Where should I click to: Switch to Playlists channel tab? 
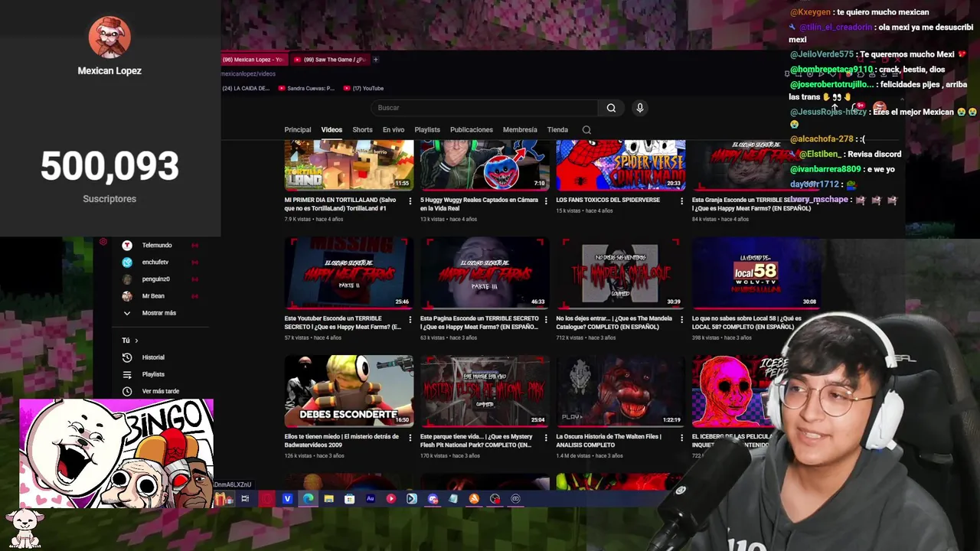tap(427, 130)
